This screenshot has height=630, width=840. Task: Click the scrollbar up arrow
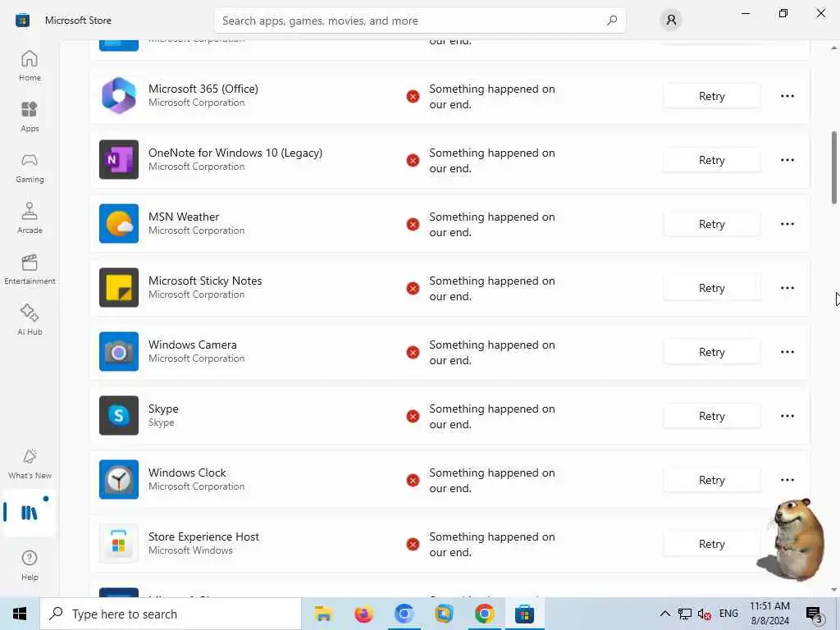coord(833,48)
